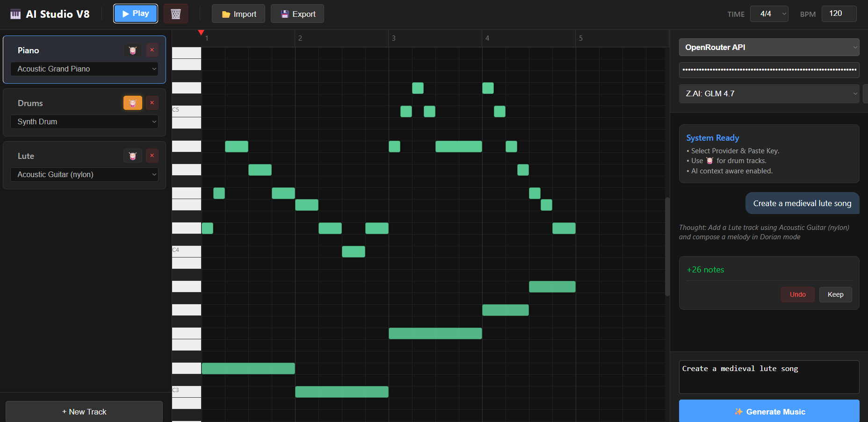
Task: Click the red playhead marker on the timeline
Action: pyautogui.click(x=201, y=32)
